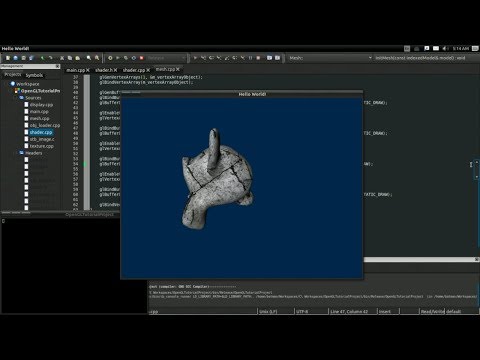Build and run the project

pyautogui.click(x=126, y=58)
